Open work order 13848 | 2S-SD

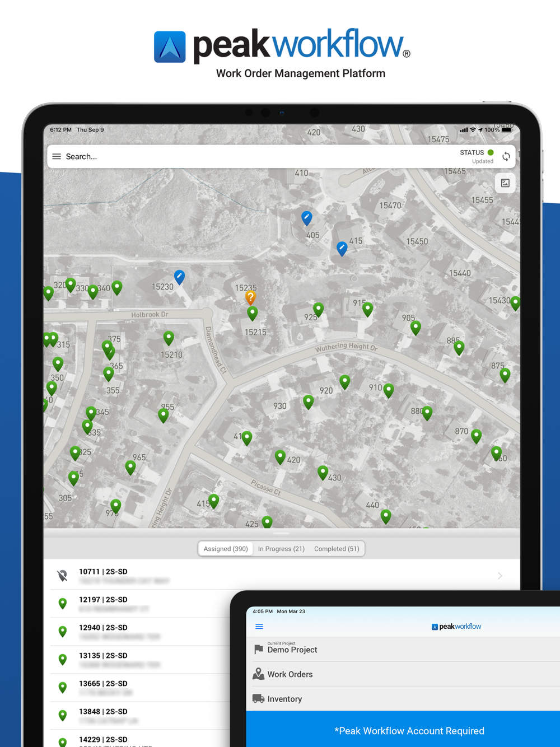(140, 716)
